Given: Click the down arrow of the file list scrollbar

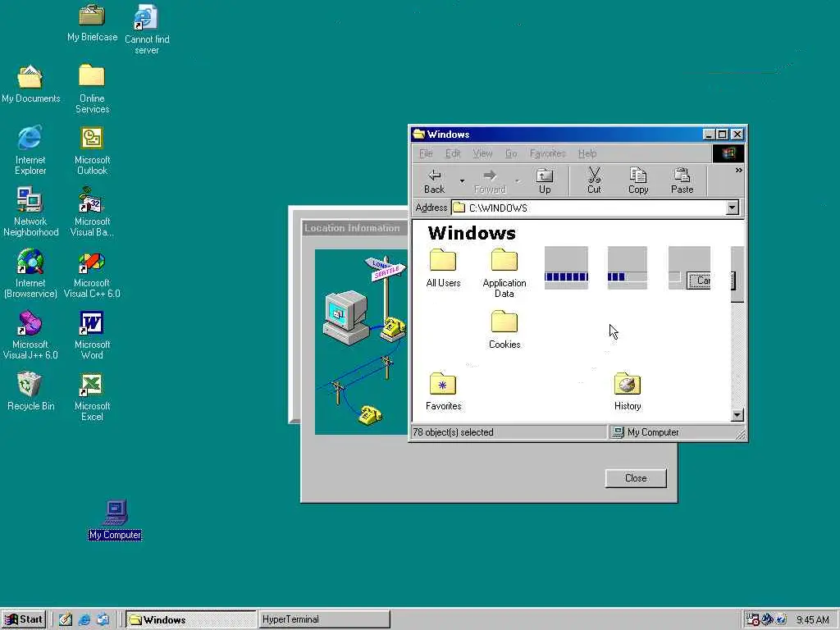Looking at the screenshot, I should (737, 415).
